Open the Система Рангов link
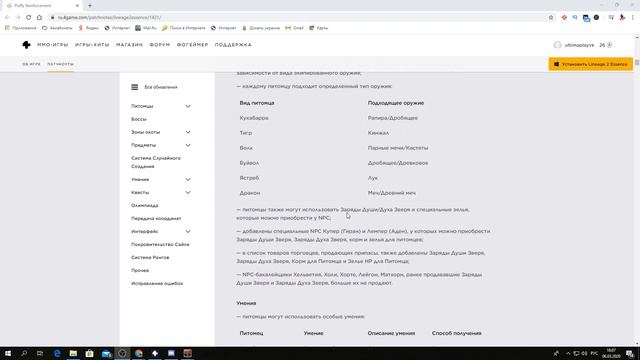 coord(150,258)
